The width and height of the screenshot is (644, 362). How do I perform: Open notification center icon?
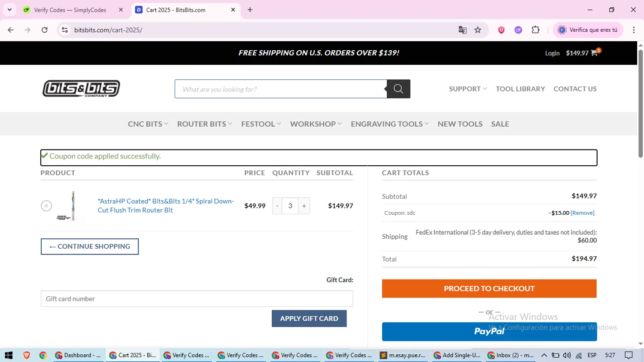point(629,355)
